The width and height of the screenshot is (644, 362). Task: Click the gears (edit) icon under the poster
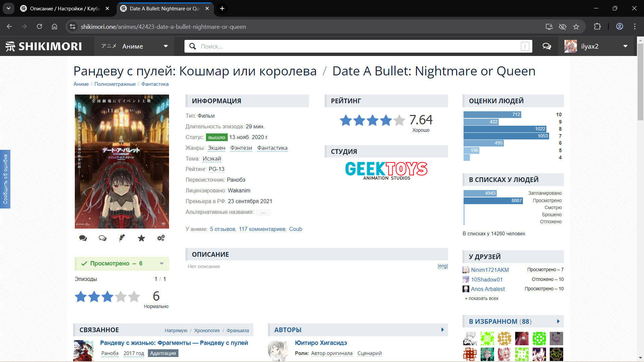[x=161, y=238]
